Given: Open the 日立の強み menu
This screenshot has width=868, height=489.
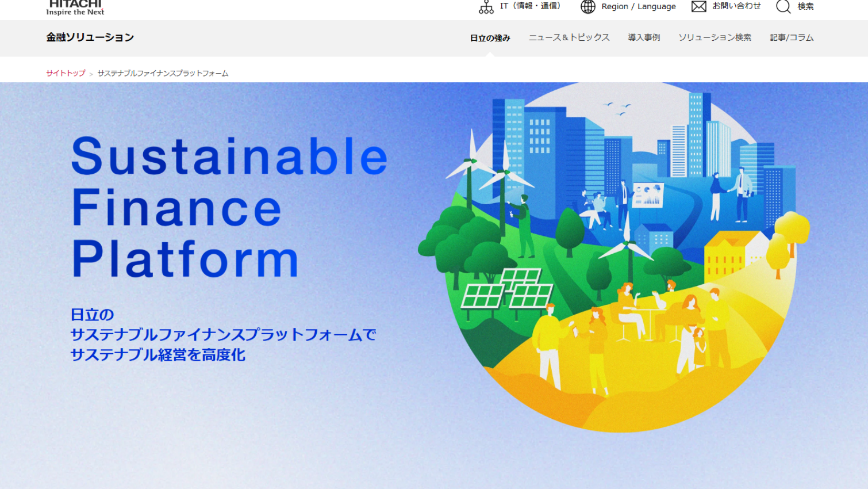Looking at the screenshot, I should tap(490, 38).
